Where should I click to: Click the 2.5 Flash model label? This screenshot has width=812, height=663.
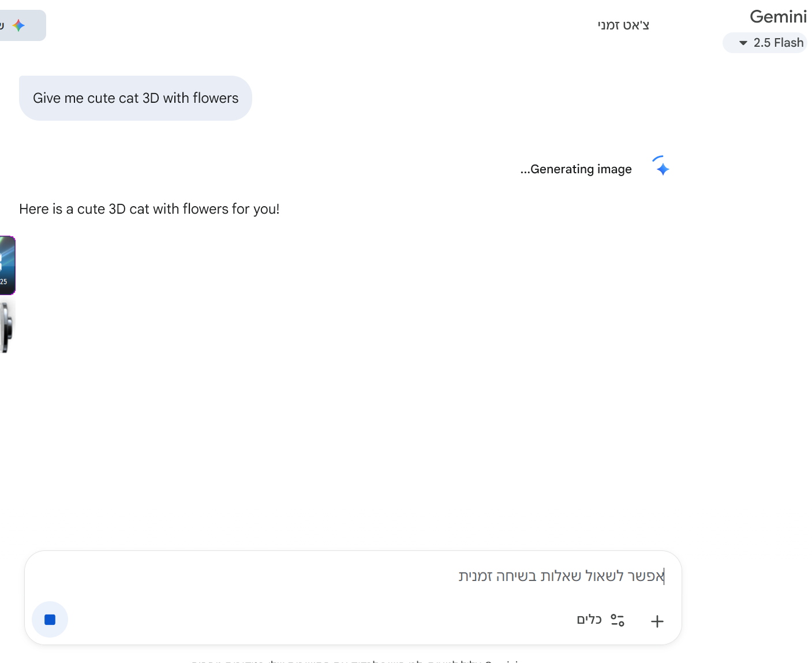pyautogui.click(x=779, y=43)
